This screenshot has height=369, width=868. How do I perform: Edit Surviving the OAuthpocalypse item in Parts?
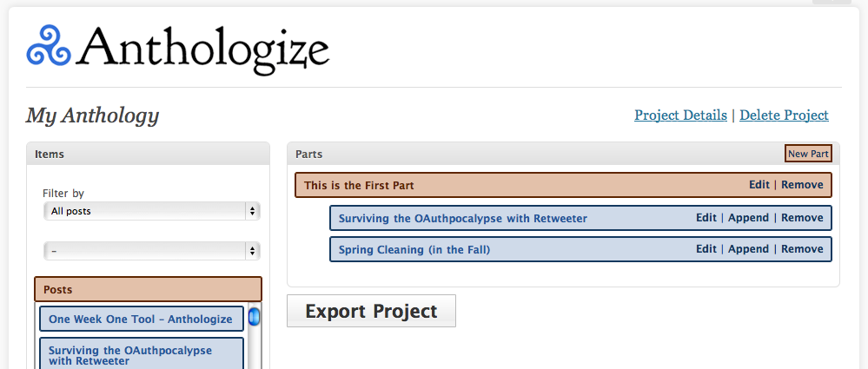click(x=706, y=218)
